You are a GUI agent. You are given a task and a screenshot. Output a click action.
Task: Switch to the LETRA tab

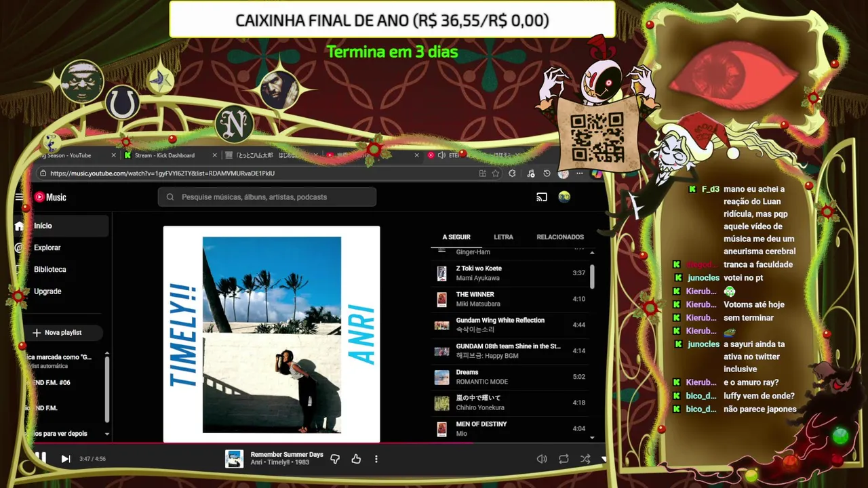coord(503,237)
